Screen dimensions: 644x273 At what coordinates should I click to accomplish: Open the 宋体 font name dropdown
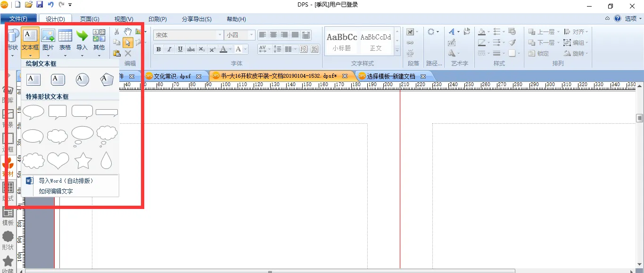(220, 35)
